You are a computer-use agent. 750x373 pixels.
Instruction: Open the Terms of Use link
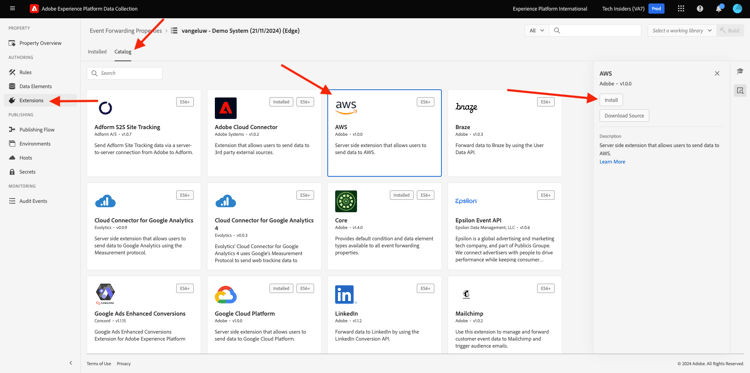(x=99, y=363)
